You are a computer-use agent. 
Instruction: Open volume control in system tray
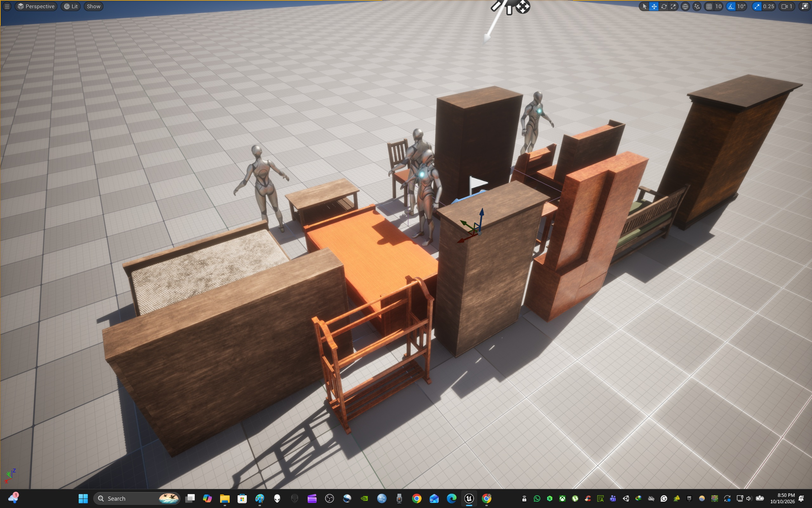(x=749, y=498)
